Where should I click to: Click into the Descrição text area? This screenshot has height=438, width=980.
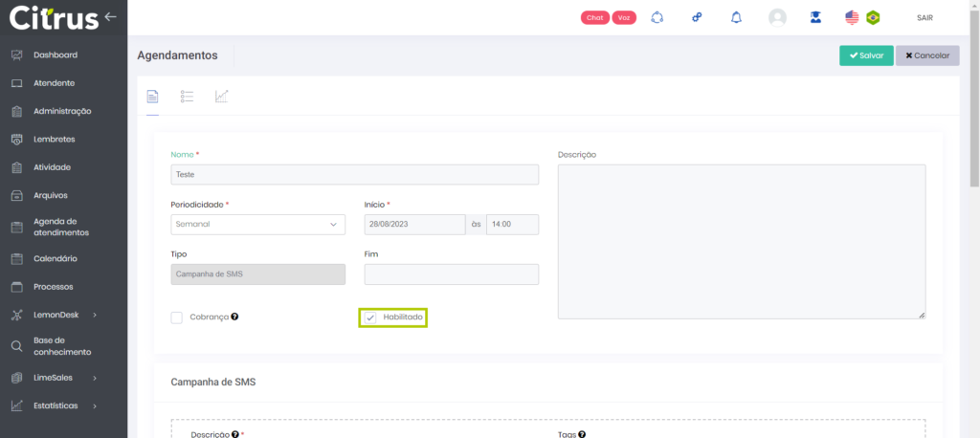[x=741, y=241]
